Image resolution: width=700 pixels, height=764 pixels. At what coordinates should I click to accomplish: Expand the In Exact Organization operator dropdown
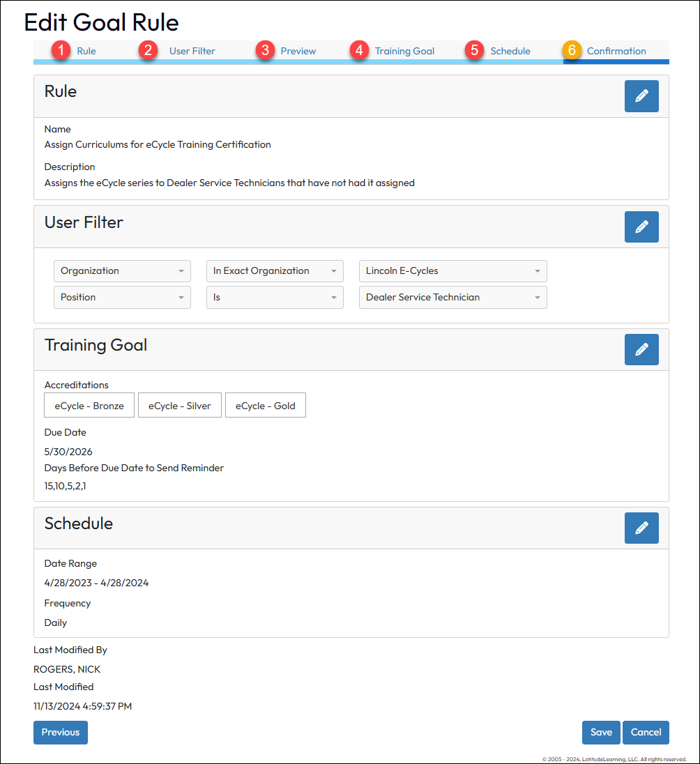[x=275, y=271]
